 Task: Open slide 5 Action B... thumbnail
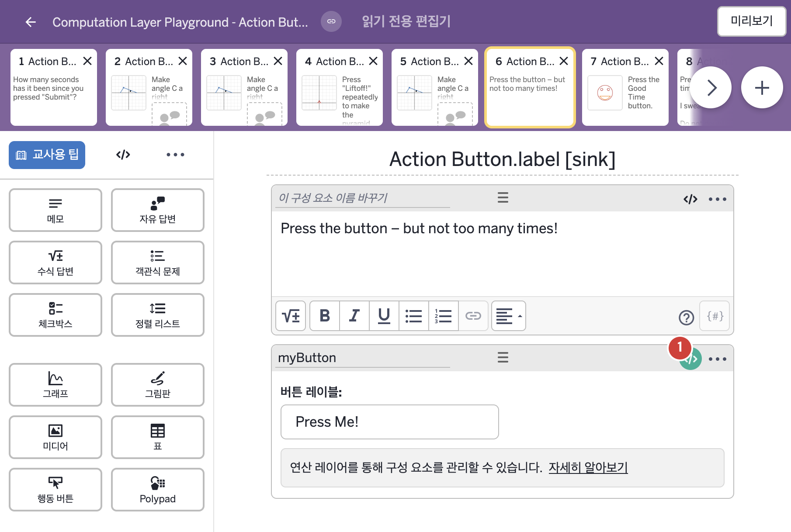click(x=434, y=87)
